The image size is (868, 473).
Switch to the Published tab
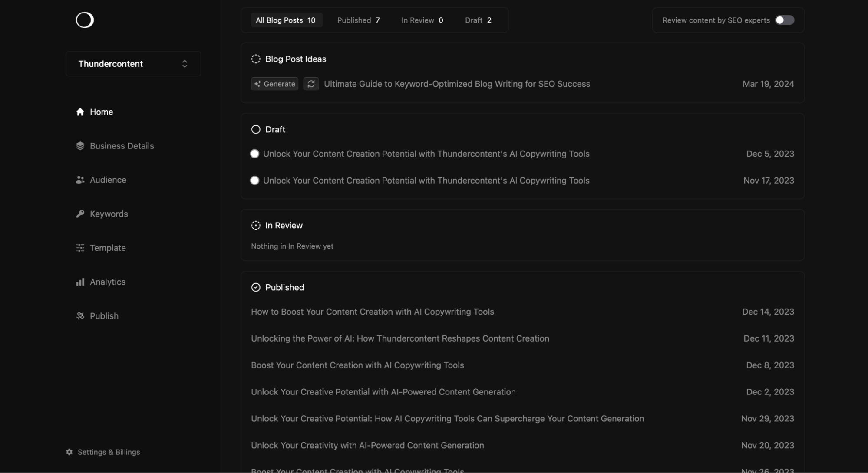358,20
